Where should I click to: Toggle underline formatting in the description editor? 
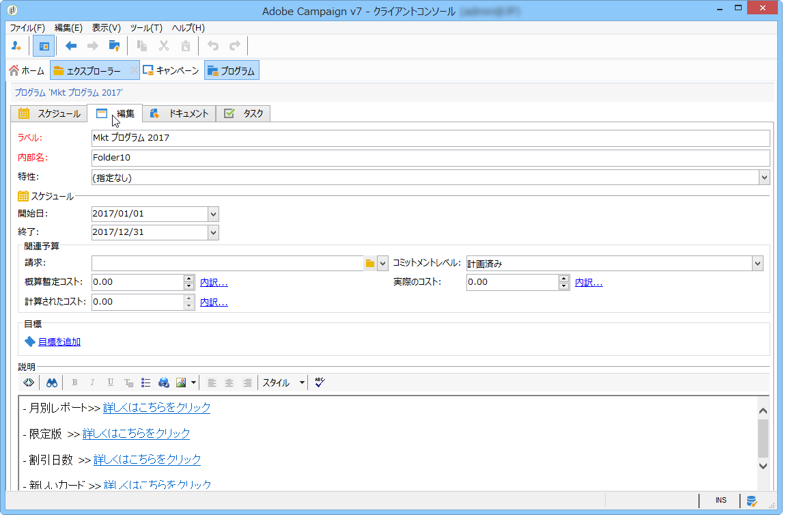click(111, 383)
